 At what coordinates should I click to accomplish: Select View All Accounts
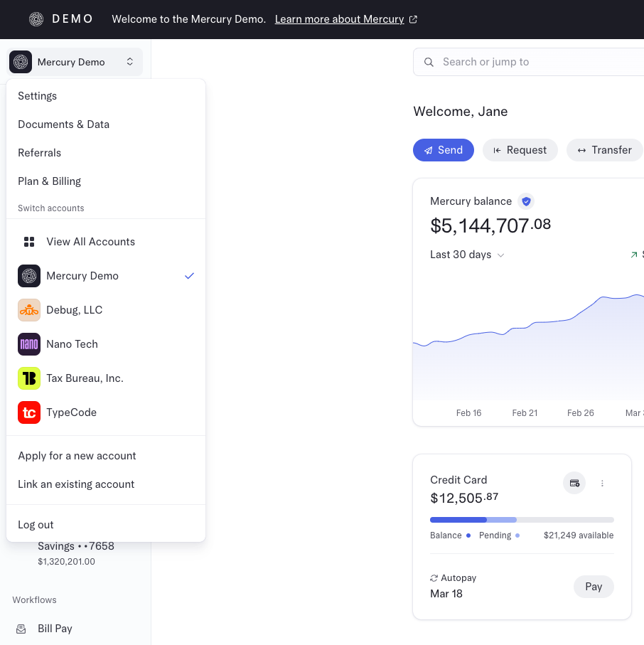click(x=106, y=242)
